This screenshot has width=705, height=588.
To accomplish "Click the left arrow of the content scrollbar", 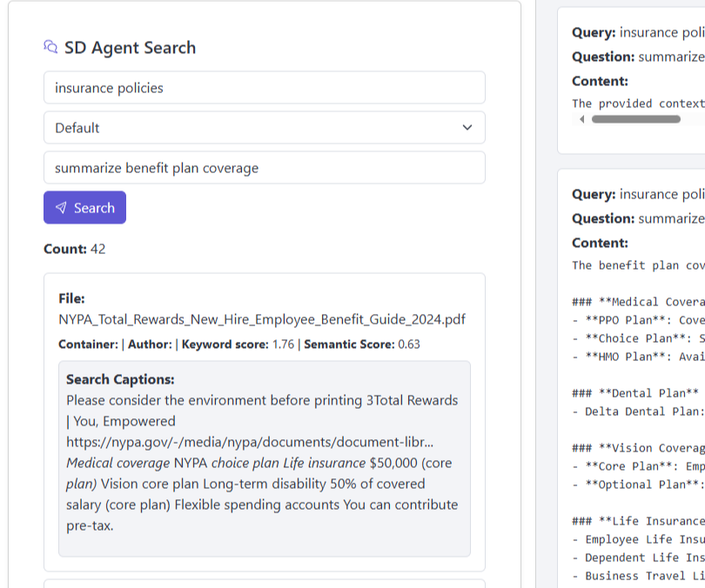I will 581,119.
